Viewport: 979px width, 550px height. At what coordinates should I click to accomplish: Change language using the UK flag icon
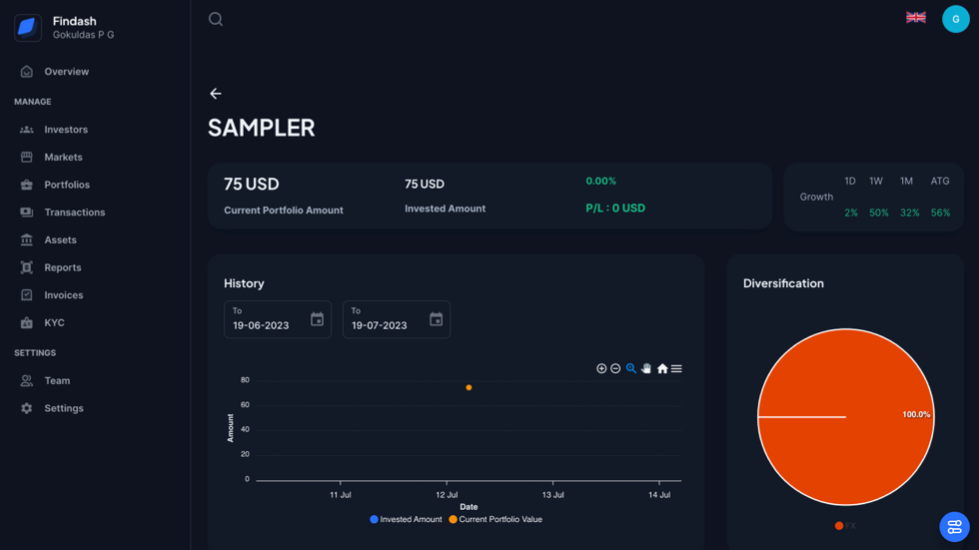tap(915, 18)
